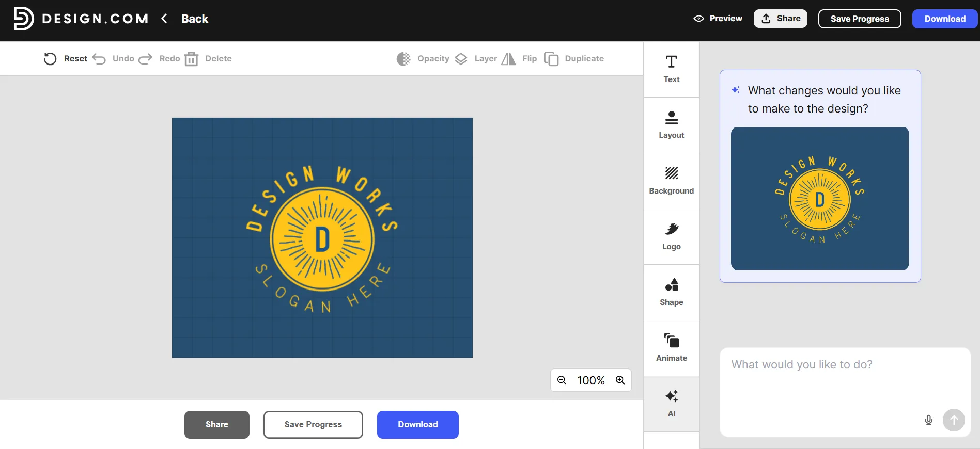Zoom out with the minus magnifier
Viewport: 980px width, 449px height.
point(562,380)
